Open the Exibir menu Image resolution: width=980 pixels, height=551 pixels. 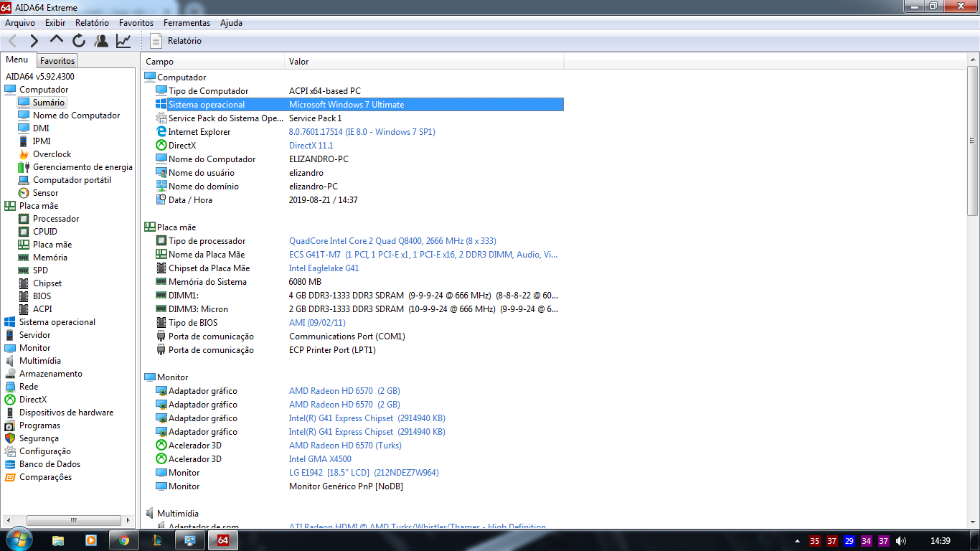pyautogui.click(x=55, y=23)
